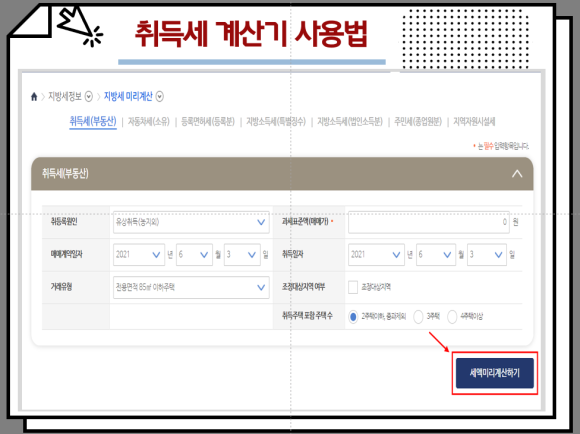Click the 매매계약일자 row label
Screen dimensions: 580x434
(67, 254)
